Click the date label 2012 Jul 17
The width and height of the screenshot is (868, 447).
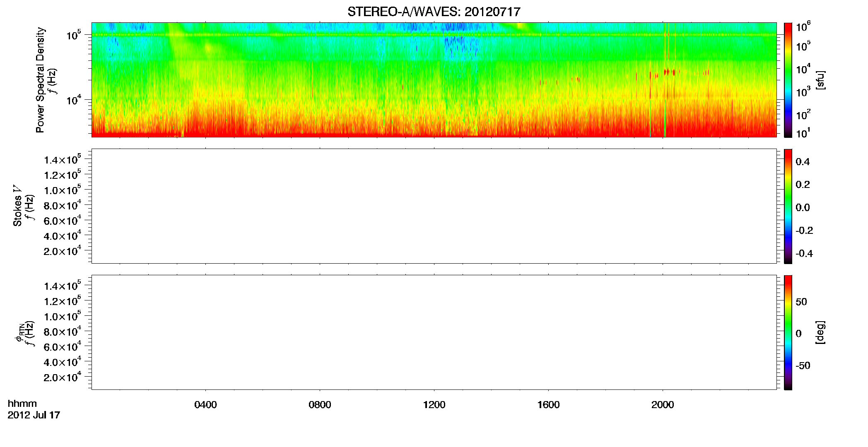coord(34,415)
